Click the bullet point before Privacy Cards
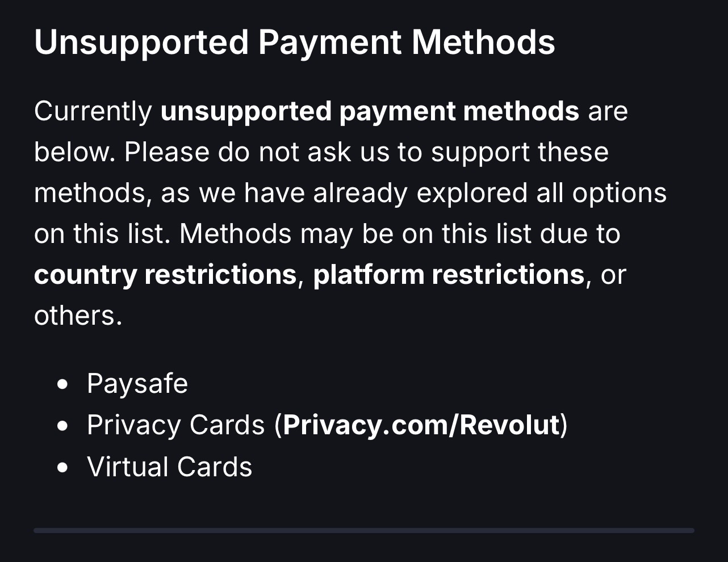The image size is (728, 562). pos(63,426)
